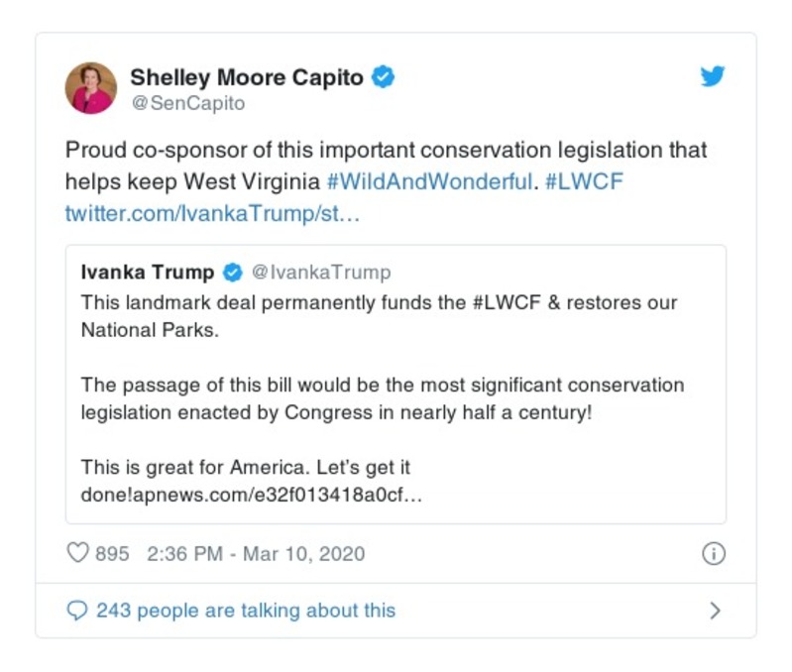Image resolution: width=792 pixels, height=672 pixels.
Task: Open the quoted tweet's "This is great for America" text
Action: (245, 467)
